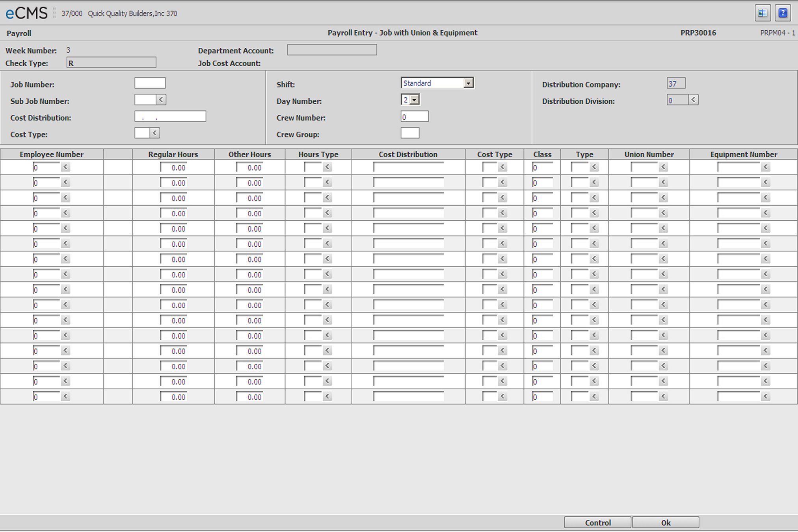
Task: Click Cost Distribution field in last grid row
Action: tap(408, 397)
